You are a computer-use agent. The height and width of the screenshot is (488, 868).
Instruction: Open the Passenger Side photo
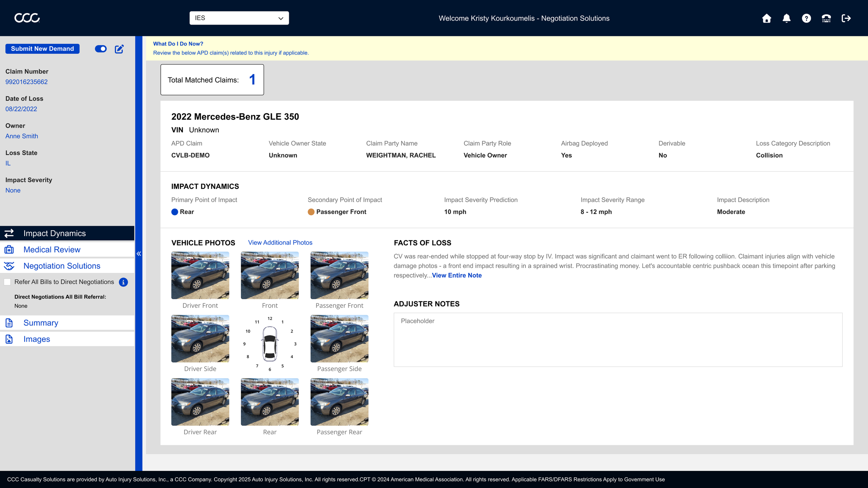coord(340,339)
